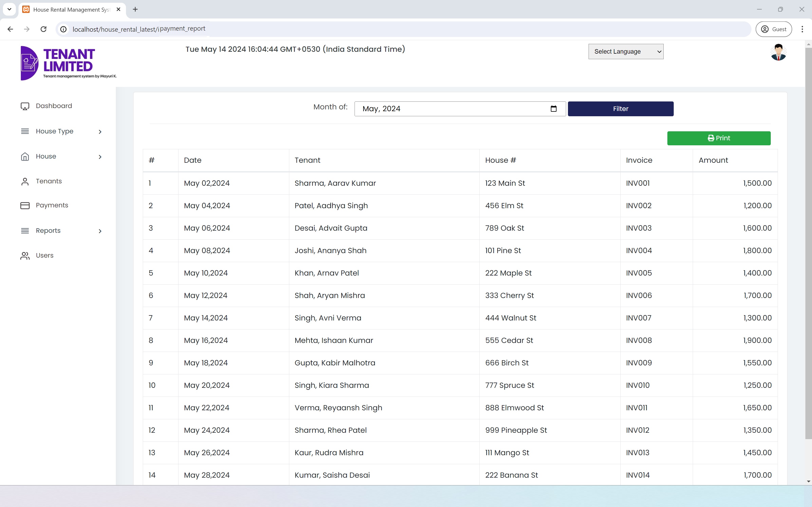Viewport: 812px width, 507px height.
Task: Click tenant Kumar, Saisha Desai
Action: click(332, 476)
